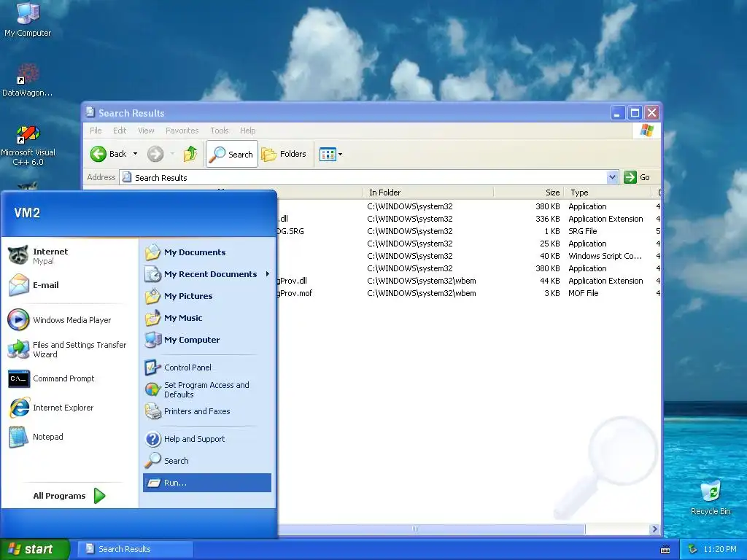Click the tray icon beside the clock

click(x=692, y=549)
